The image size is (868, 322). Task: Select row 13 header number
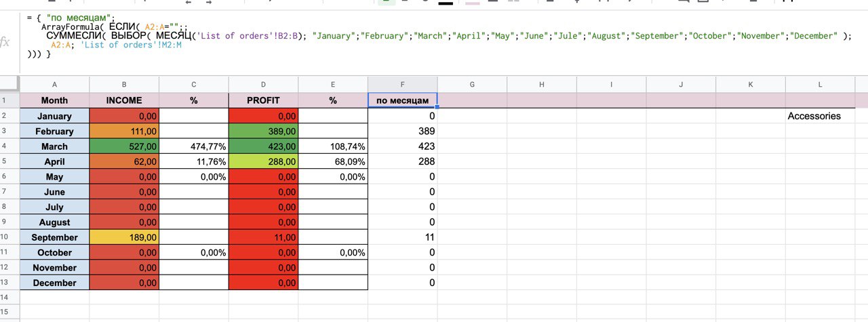(x=9, y=283)
